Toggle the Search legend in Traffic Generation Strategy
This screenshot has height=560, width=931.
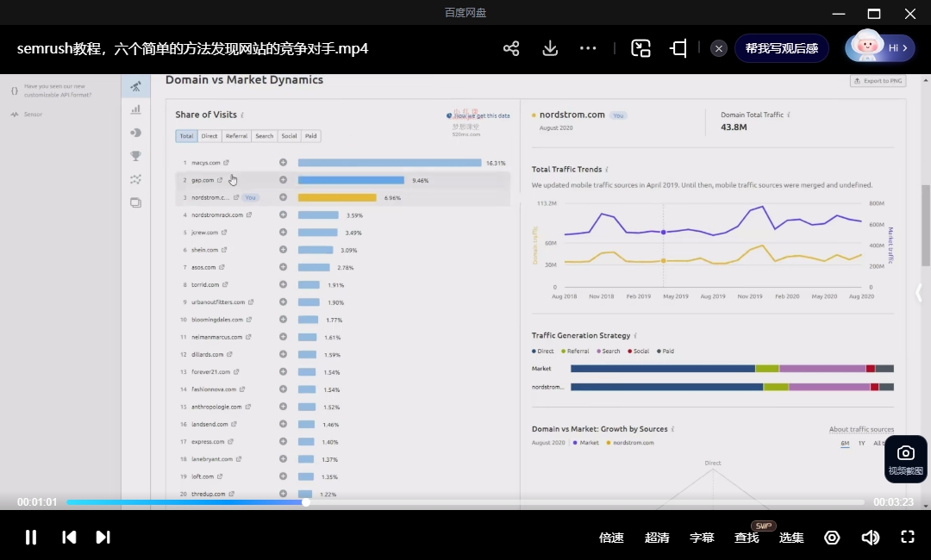coord(608,352)
